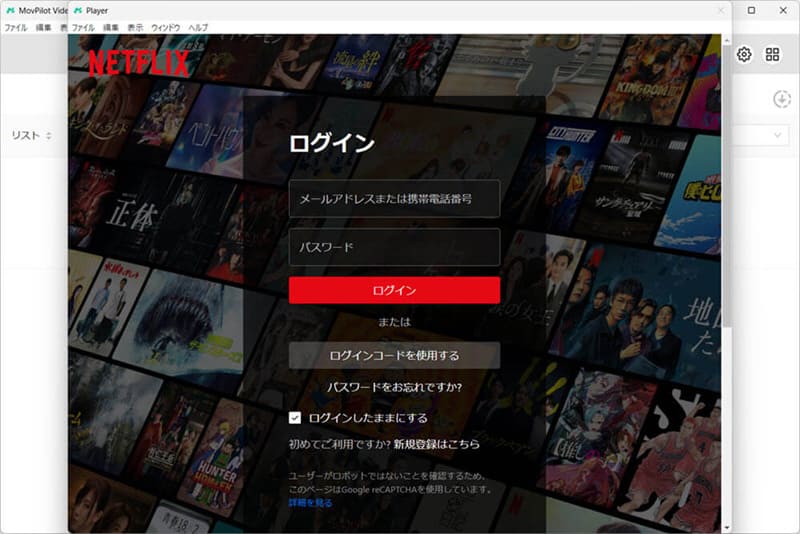Screen dimensions: 800x534
Task: Focus the パスワード field
Action: [x=394, y=247]
